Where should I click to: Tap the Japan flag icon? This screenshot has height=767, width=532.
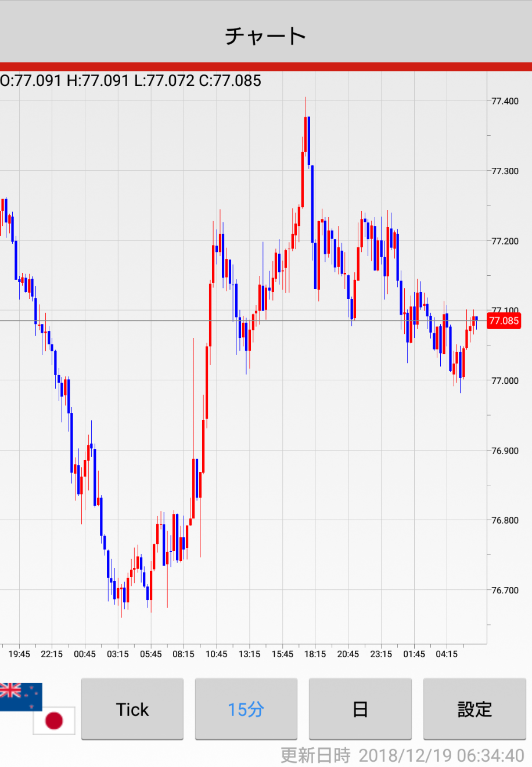[54, 721]
